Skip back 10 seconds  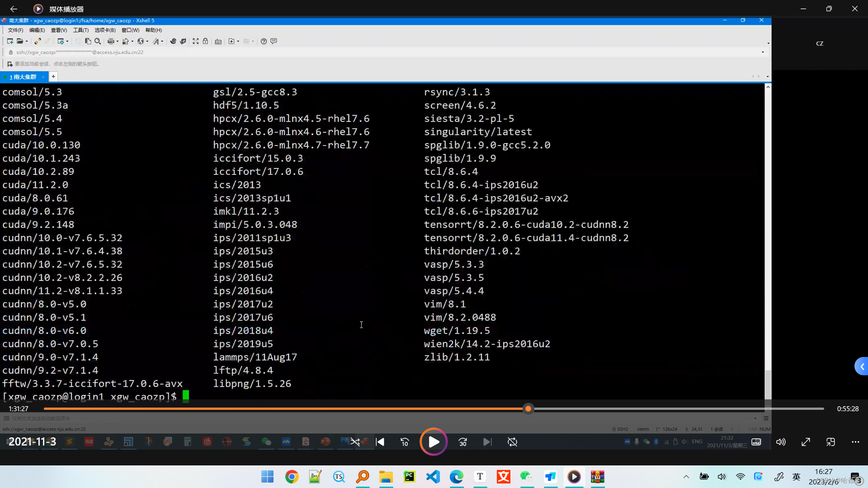click(405, 442)
